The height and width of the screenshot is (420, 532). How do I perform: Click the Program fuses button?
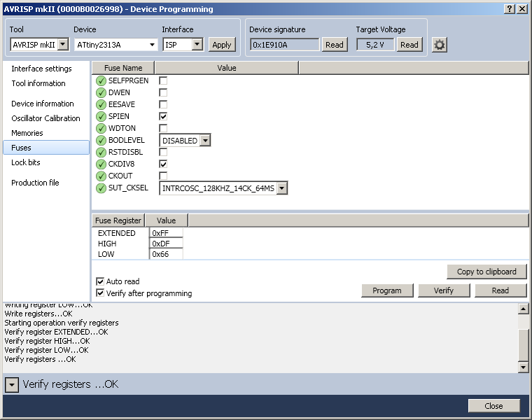pyautogui.click(x=387, y=290)
